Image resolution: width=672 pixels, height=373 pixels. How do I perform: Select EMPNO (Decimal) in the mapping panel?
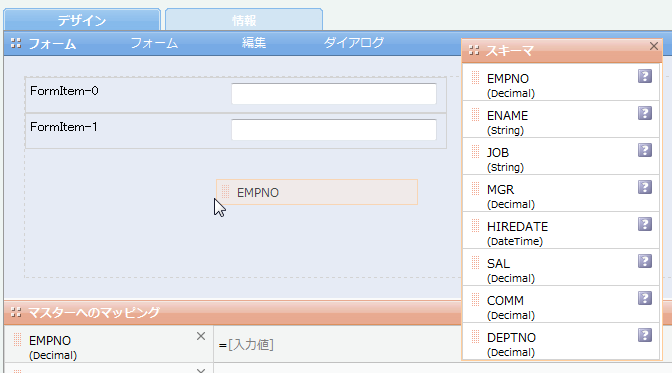click(109, 344)
